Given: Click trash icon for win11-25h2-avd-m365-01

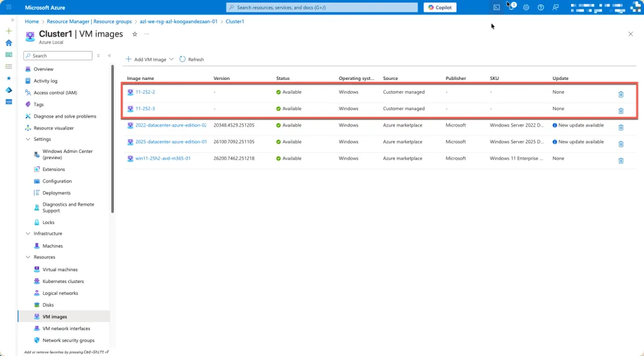Looking at the screenshot, I should point(621,161).
